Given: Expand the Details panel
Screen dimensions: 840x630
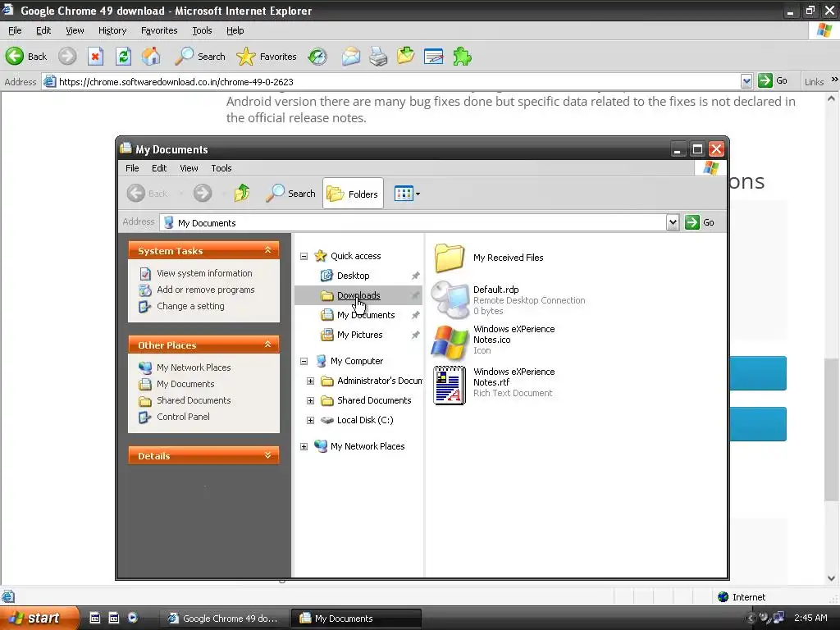Looking at the screenshot, I should click(268, 455).
